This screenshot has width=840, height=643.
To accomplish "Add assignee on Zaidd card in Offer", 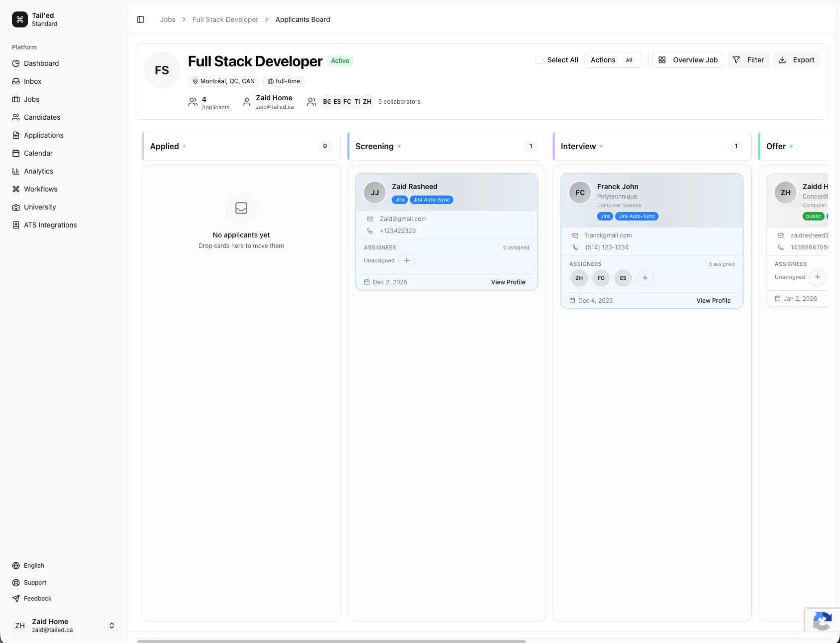I will pos(818,277).
